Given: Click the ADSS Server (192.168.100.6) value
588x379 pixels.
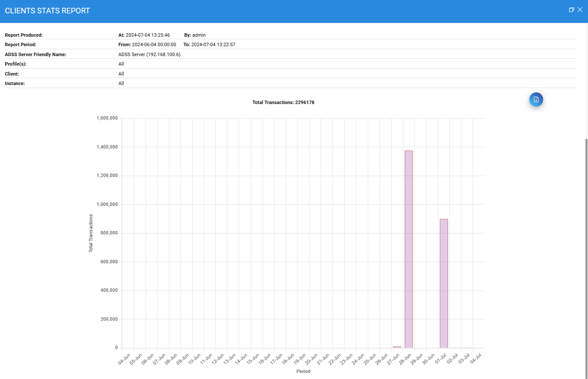Looking at the screenshot, I should [x=149, y=54].
